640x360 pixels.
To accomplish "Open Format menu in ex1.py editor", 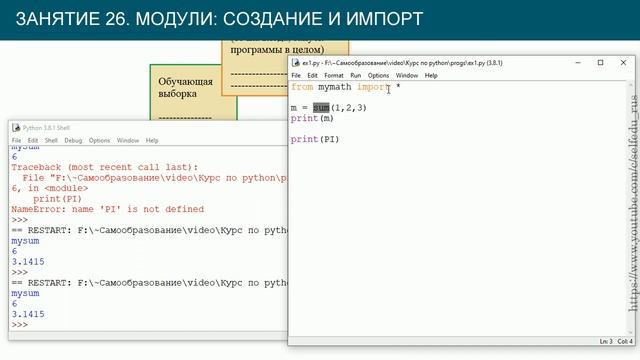I will click(x=334, y=76).
